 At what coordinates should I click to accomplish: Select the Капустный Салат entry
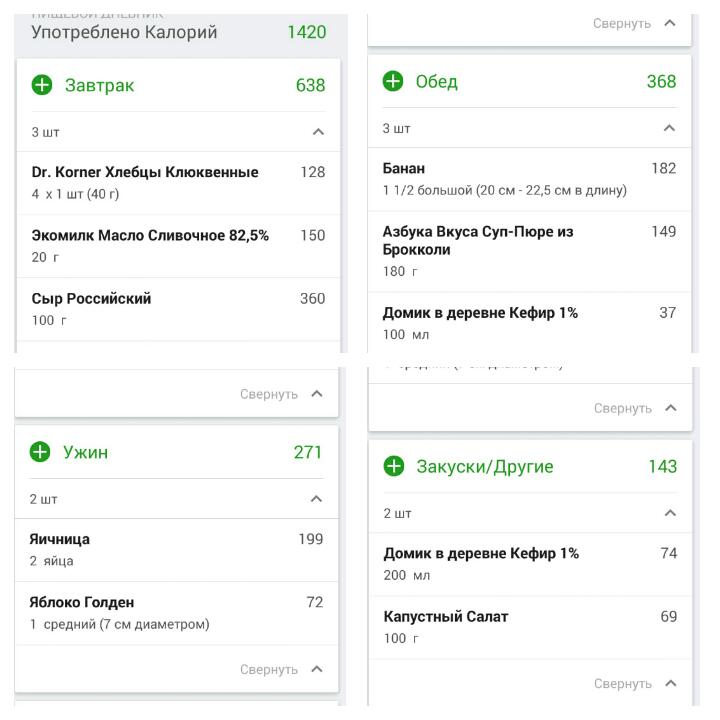pyautogui.click(x=446, y=626)
